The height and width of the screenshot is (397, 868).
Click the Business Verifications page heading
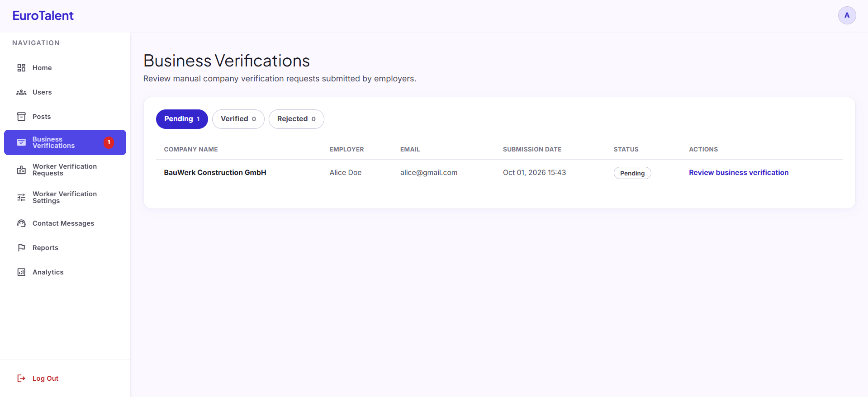[227, 61]
